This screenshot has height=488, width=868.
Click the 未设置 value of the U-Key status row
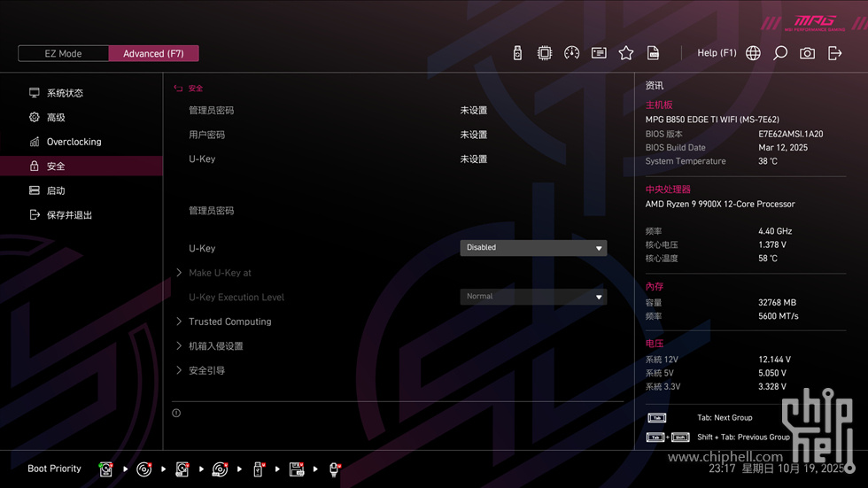(473, 159)
